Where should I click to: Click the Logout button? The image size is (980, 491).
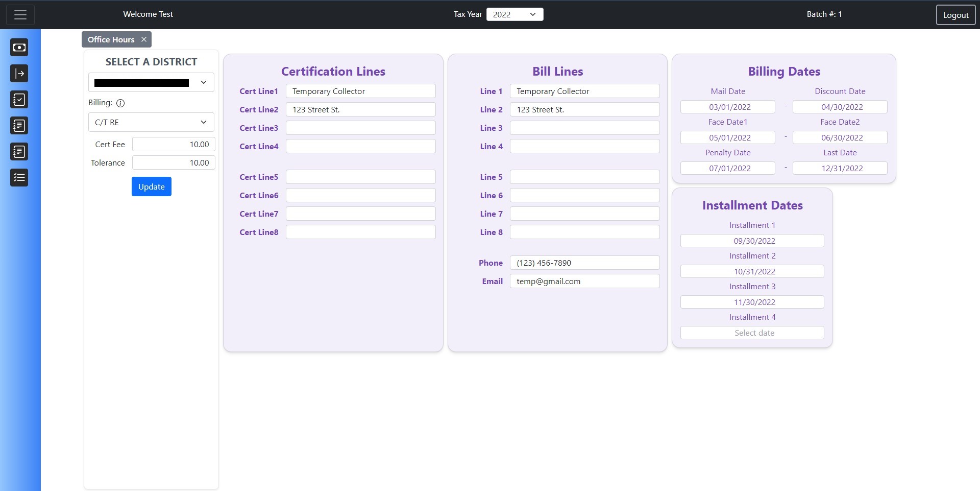tap(955, 15)
